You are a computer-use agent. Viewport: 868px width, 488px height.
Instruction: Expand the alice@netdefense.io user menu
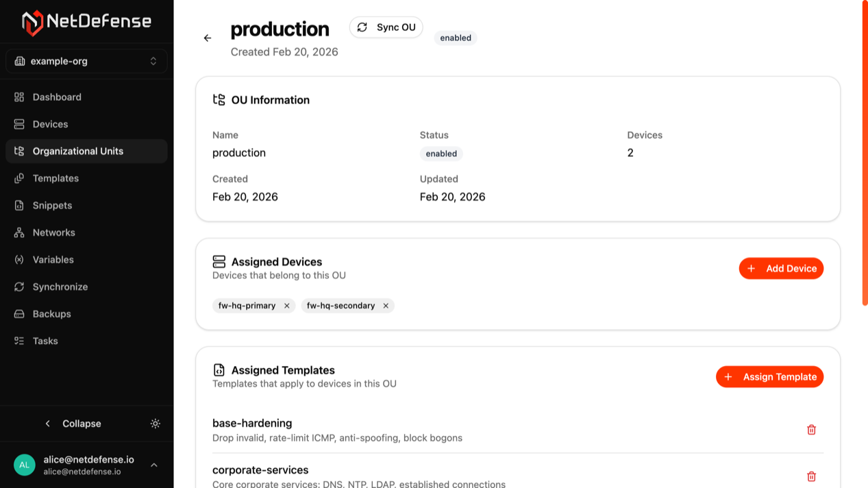[x=154, y=465]
